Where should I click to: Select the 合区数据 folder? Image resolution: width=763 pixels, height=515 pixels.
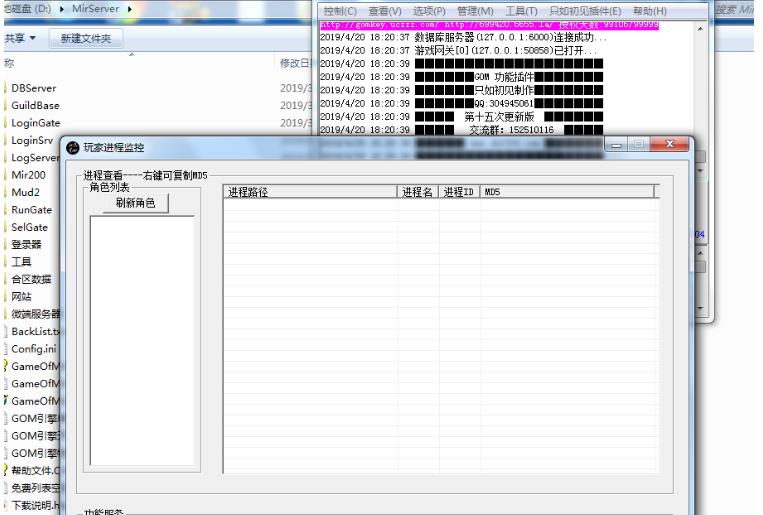click(31, 279)
